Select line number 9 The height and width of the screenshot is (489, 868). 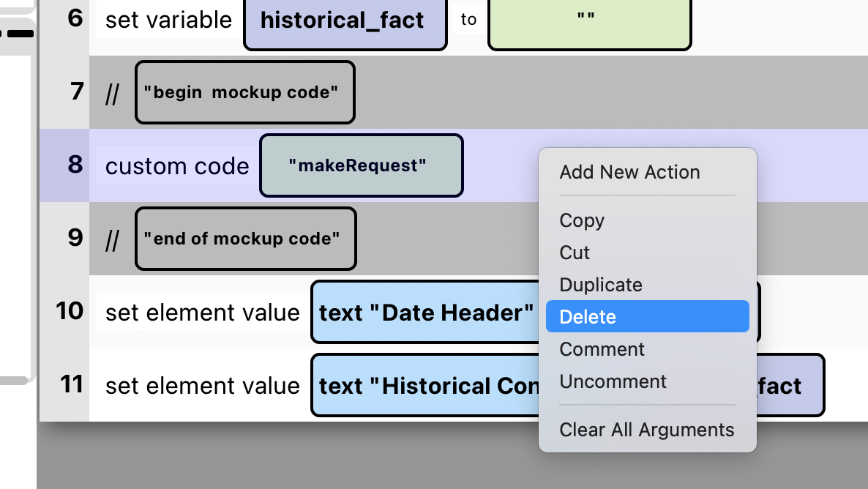click(x=75, y=238)
